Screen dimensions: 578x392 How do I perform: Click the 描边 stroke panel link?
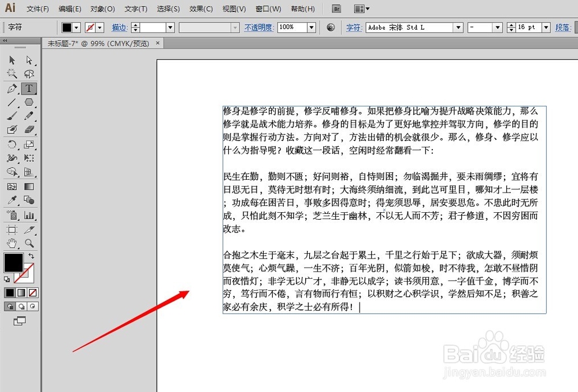pos(120,27)
